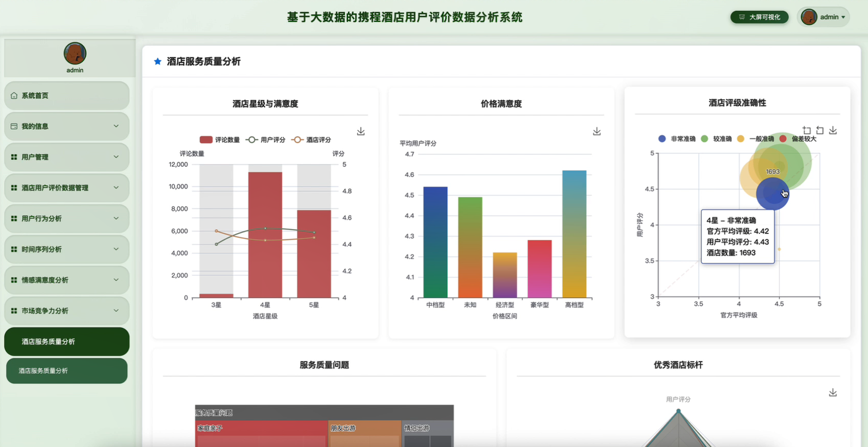Toggle the 一般准确 legend series
Image resolution: width=868 pixels, height=447 pixels.
tap(755, 139)
